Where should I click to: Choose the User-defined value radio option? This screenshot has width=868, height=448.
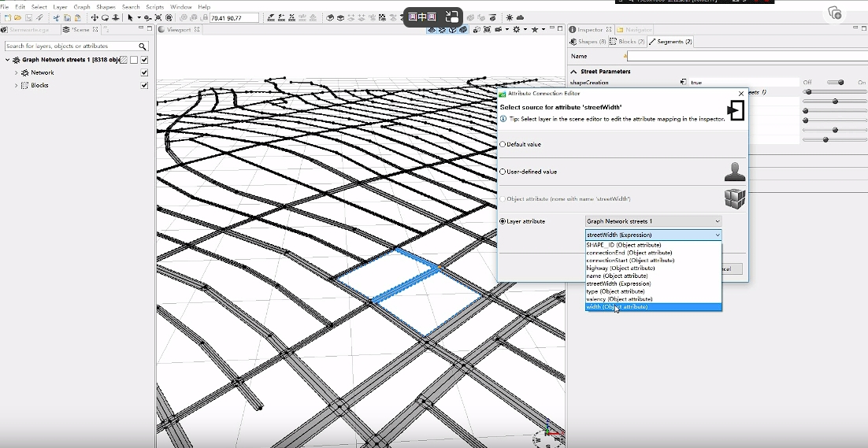503,172
